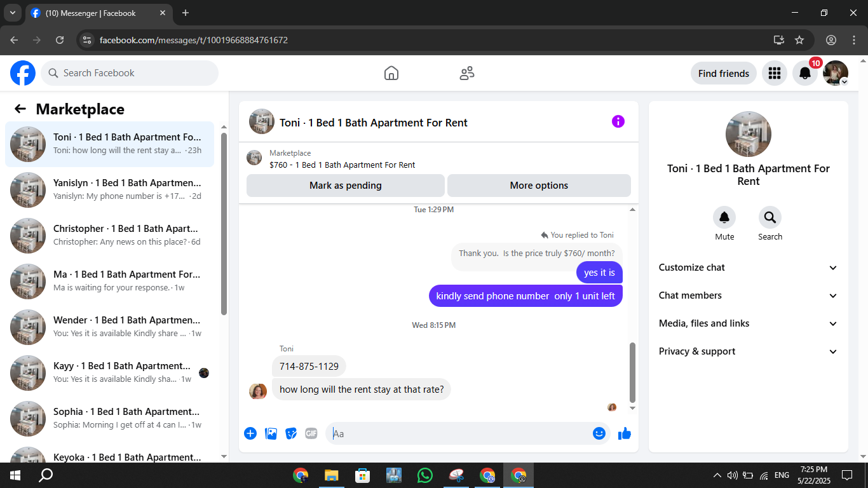The width and height of the screenshot is (868, 488).
Task: Open Yanislyn conversation in the list
Action: click(109, 190)
